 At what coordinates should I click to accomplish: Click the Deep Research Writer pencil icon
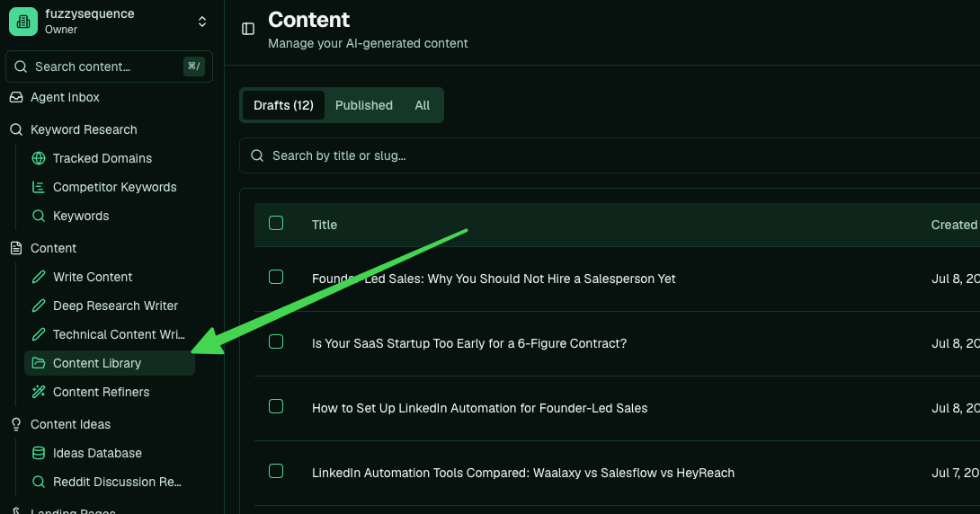pos(39,306)
